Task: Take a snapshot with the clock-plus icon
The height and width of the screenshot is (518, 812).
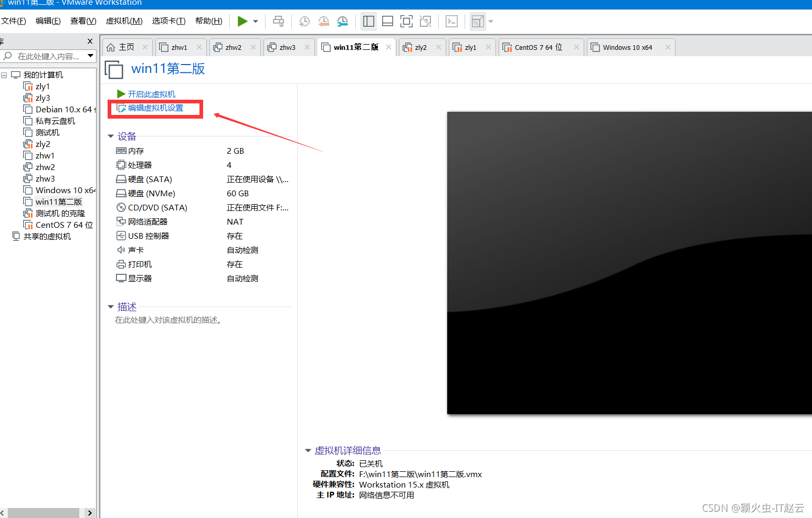Action: tap(304, 22)
